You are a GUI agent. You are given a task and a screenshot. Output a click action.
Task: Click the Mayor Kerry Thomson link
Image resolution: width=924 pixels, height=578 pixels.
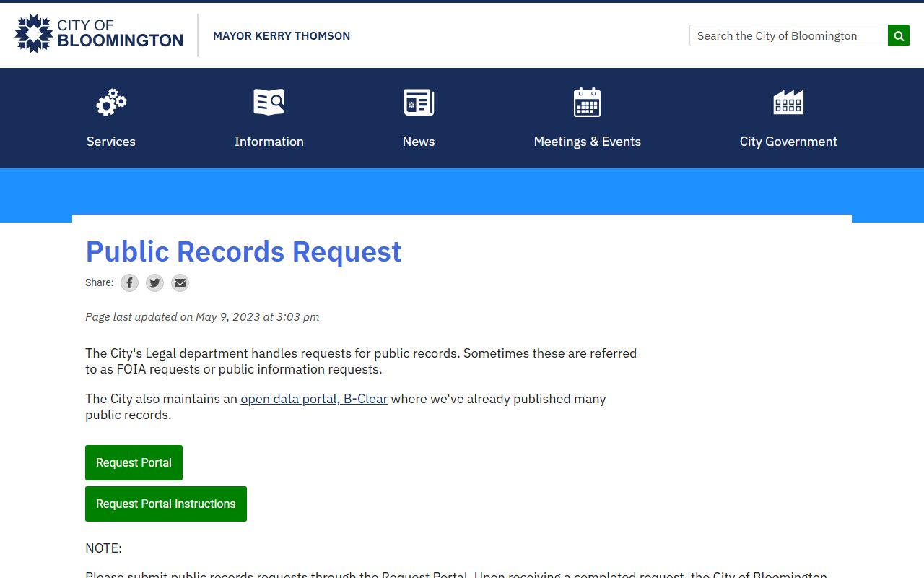[x=282, y=35]
